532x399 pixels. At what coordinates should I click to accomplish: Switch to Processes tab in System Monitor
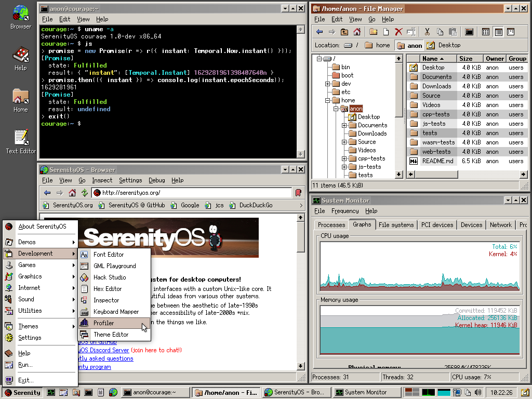point(331,225)
